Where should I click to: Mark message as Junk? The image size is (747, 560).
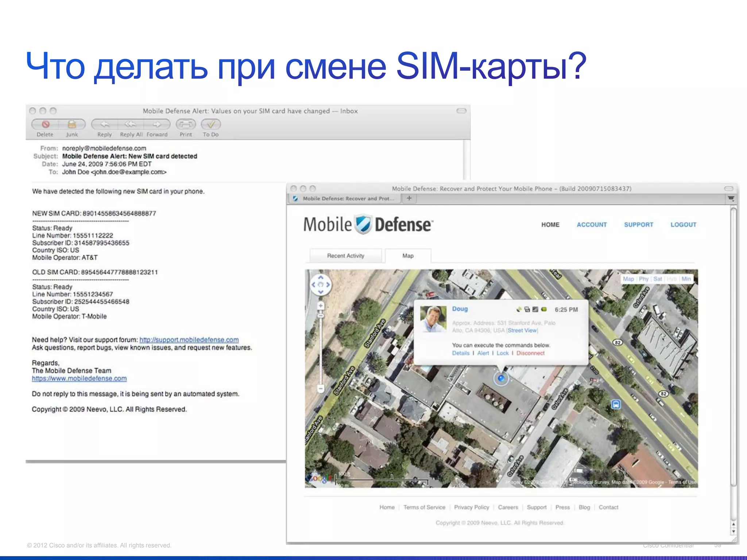[72, 124]
